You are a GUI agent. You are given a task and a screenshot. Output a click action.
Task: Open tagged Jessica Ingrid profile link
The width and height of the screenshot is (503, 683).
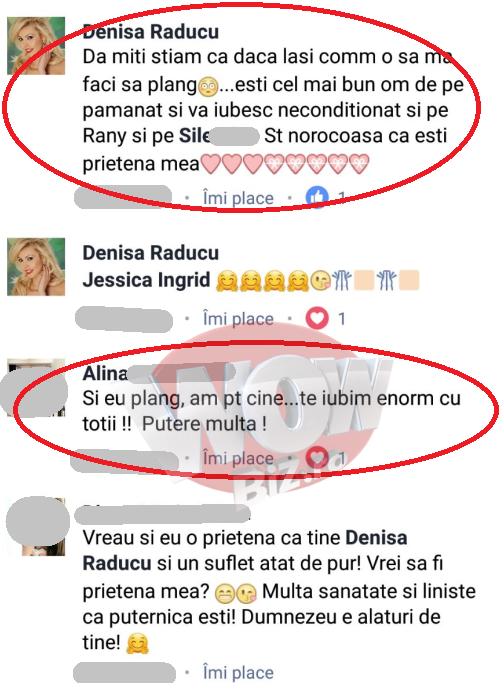coord(146,280)
